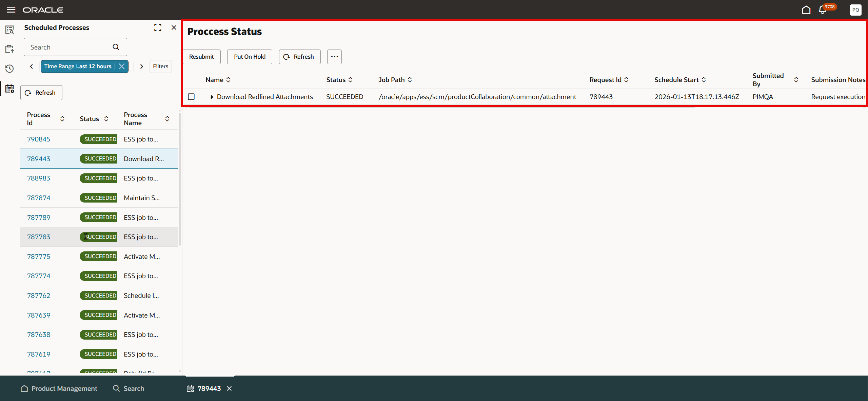This screenshot has width=868, height=401.
Task: Check the Download Redlined Attachments row checkbox
Action: (x=191, y=97)
